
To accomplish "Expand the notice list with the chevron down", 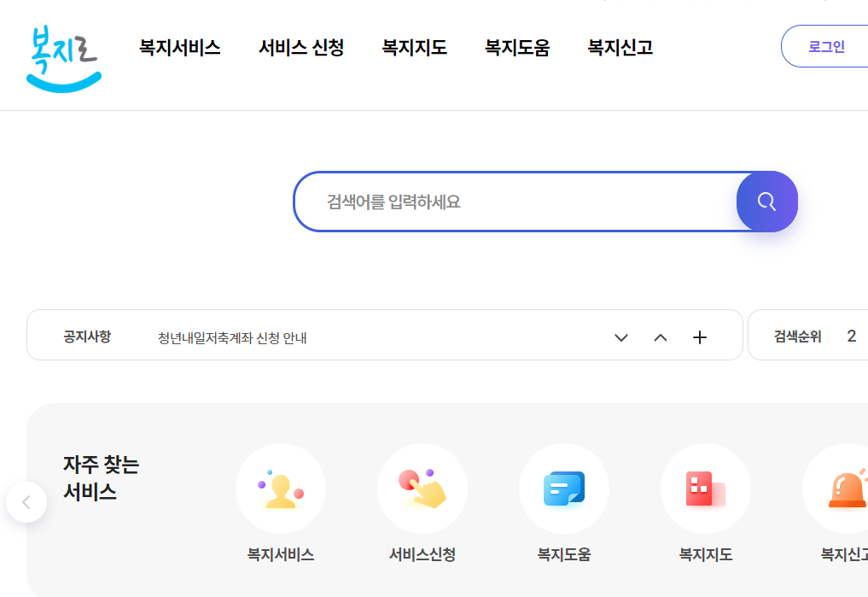I will [x=620, y=337].
